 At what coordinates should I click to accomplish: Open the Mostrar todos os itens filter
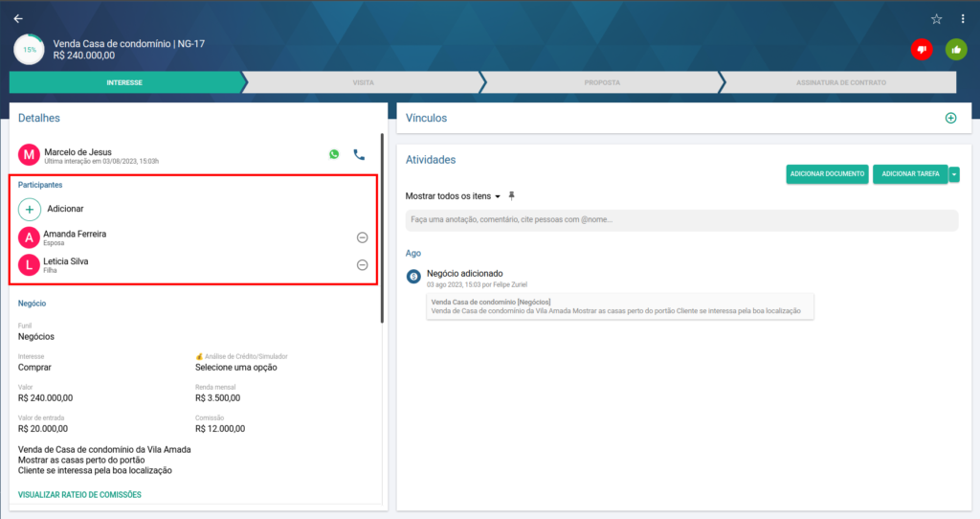[x=453, y=196]
